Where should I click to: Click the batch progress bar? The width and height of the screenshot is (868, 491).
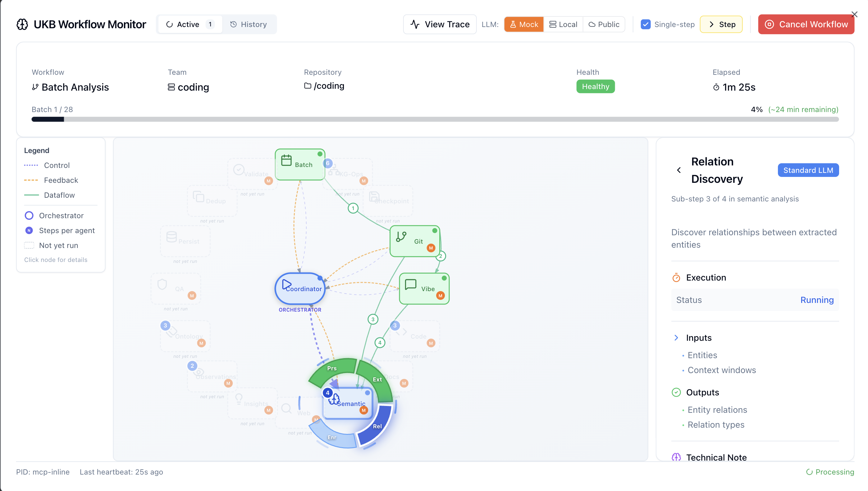pyautogui.click(x=435, y=119)
